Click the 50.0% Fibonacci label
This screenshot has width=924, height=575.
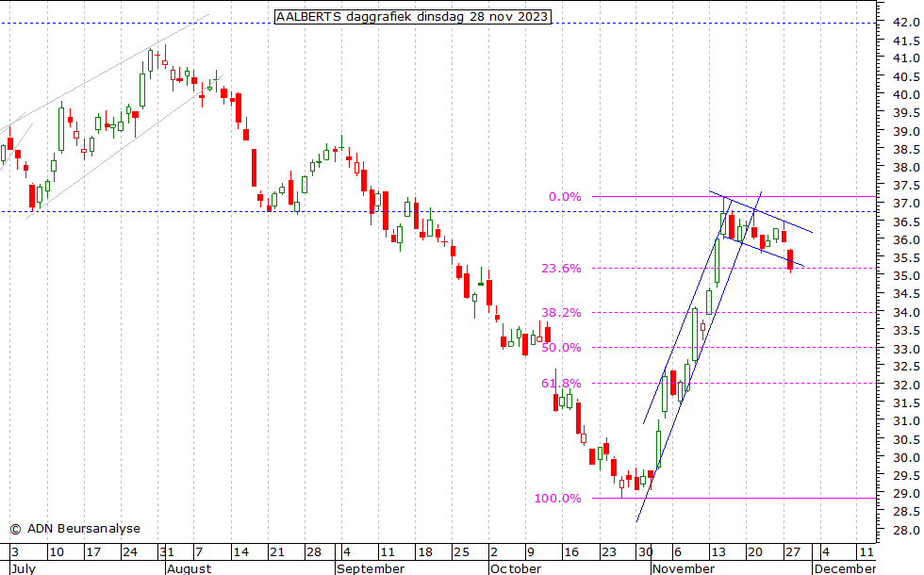[x=561, y=348]
